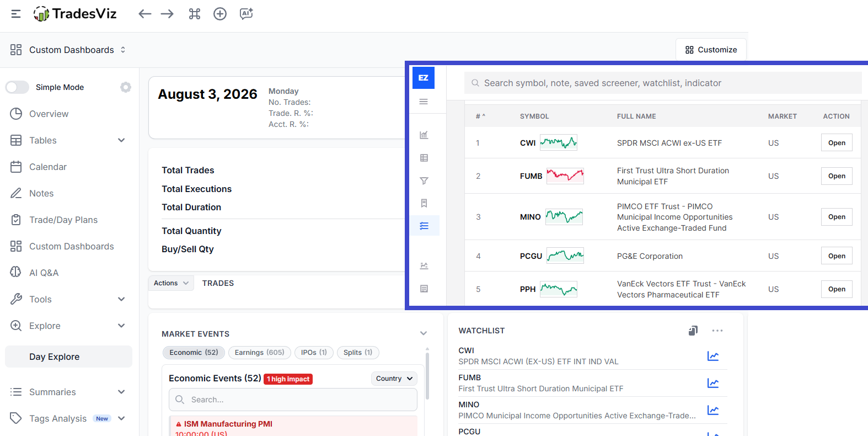Select the Economic (52) filter chip
Screen dimensions: 868x436
pos(194,353)
